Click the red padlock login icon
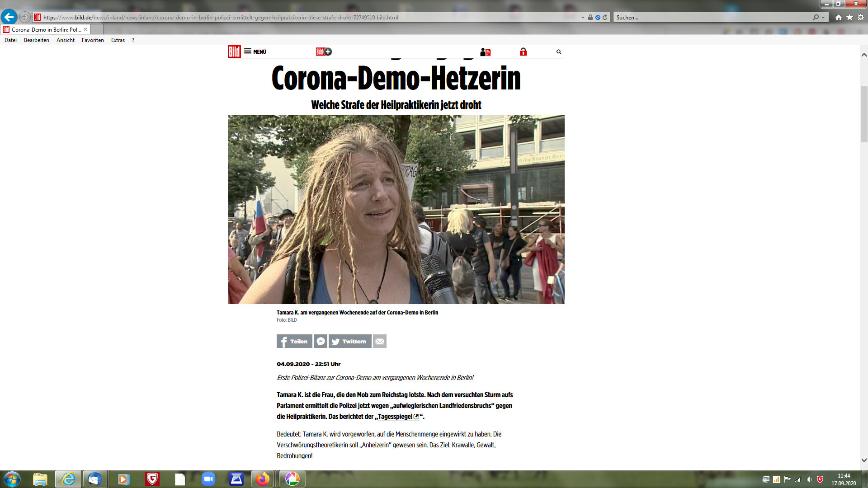The width and height of the screenshot is (868, 488). coord(523,52)
